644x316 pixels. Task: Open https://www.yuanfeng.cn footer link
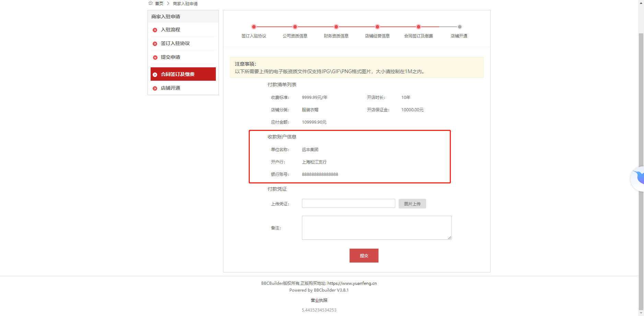(352, 283)
